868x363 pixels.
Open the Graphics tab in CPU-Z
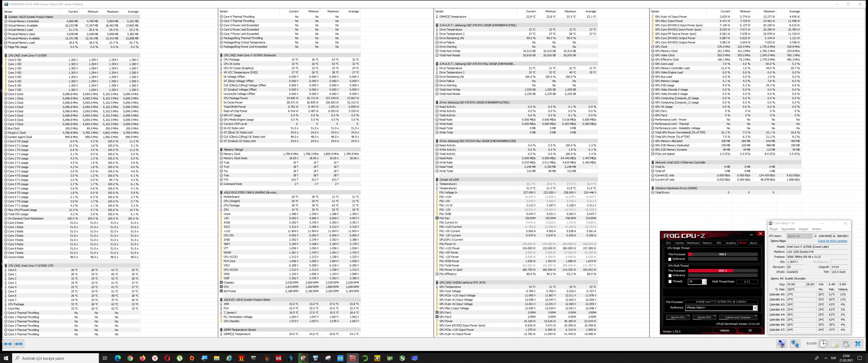731,243
